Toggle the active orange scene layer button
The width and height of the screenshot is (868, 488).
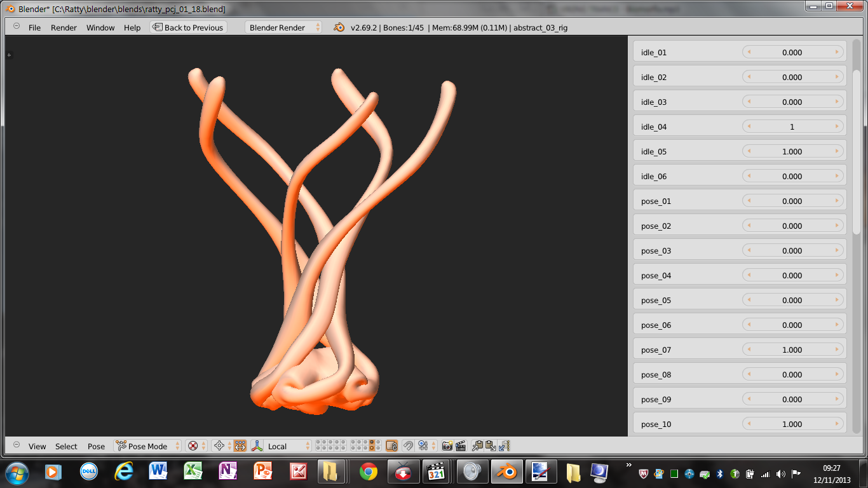(372, 448)
